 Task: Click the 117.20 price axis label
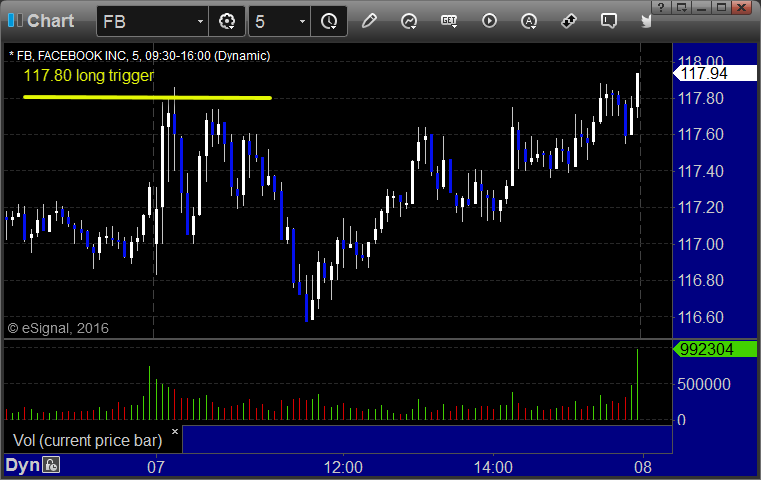point(700,208)
